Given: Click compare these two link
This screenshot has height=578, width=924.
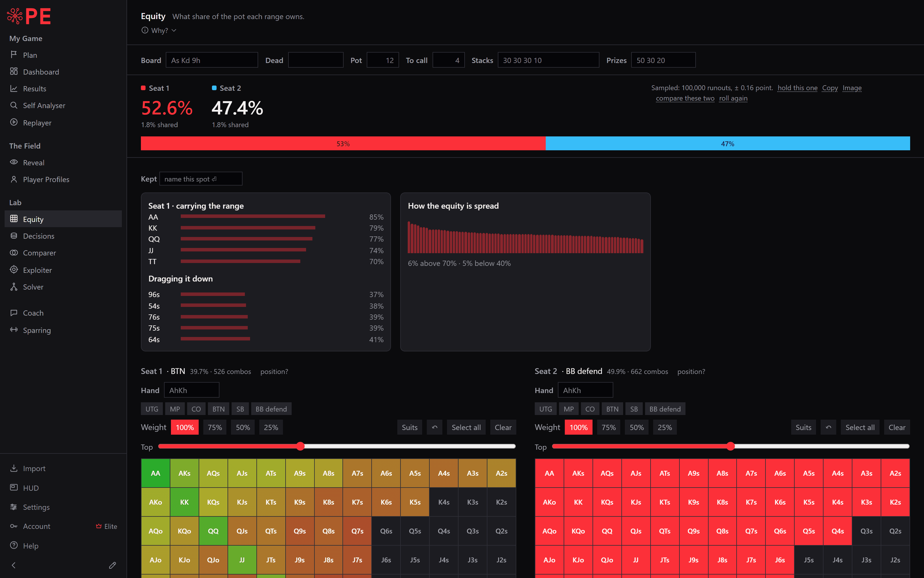Looking at the screenshot, I should click(x=685, y=98).
